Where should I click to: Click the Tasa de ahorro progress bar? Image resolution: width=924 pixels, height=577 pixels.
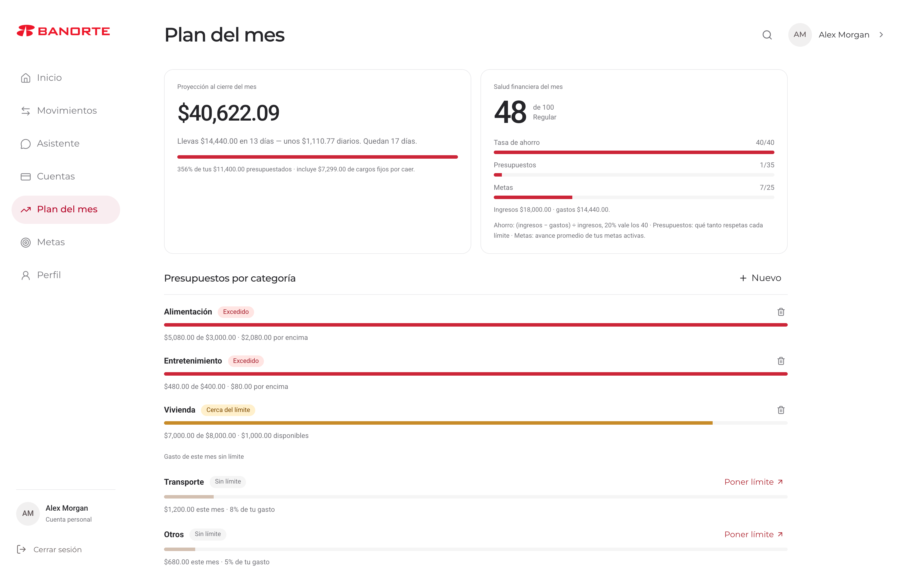tap(634, 152)
